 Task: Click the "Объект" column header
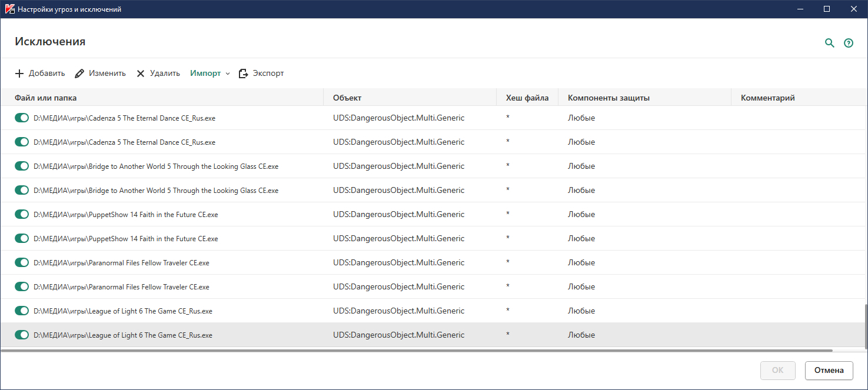click(x=347, y=98)
